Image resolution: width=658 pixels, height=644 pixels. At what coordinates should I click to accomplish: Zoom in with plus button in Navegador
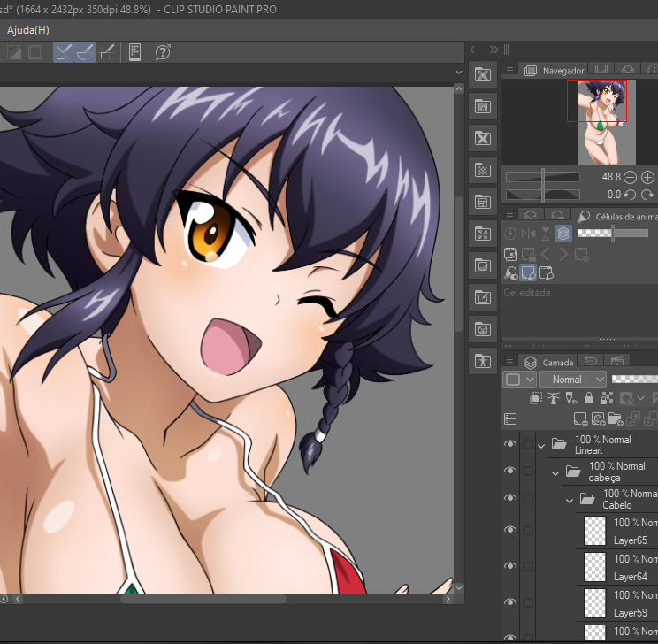click(647, 177)
